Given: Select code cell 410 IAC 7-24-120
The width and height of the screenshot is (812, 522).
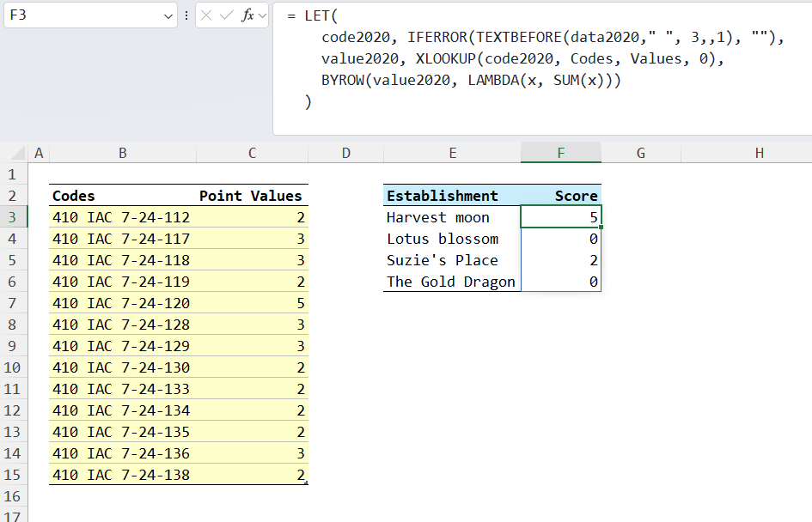Looking at the screenshot, I should point(123,303).
